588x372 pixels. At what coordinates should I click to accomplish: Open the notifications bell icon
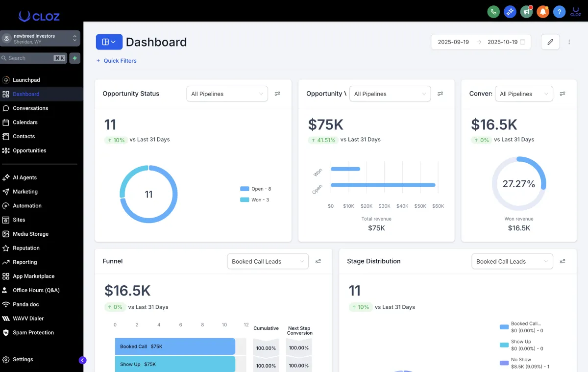coord(542,12)
